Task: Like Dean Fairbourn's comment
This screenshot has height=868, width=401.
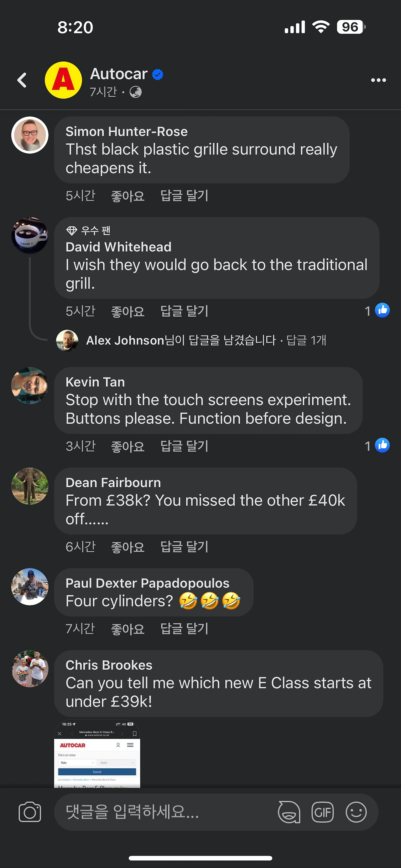Action: click(128, 547)
